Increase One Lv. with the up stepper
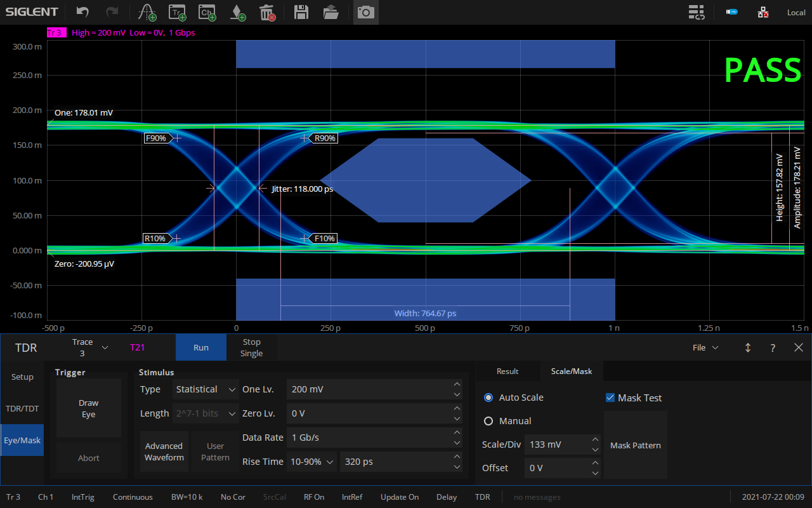Viewport: 812px width, 508px height. 457,384
